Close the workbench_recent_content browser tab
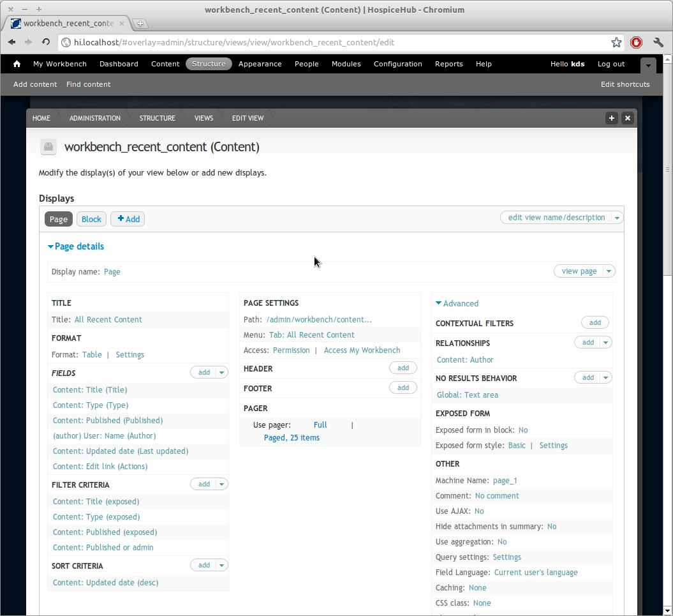Screen dimensions: 673x616 (122, 23)
